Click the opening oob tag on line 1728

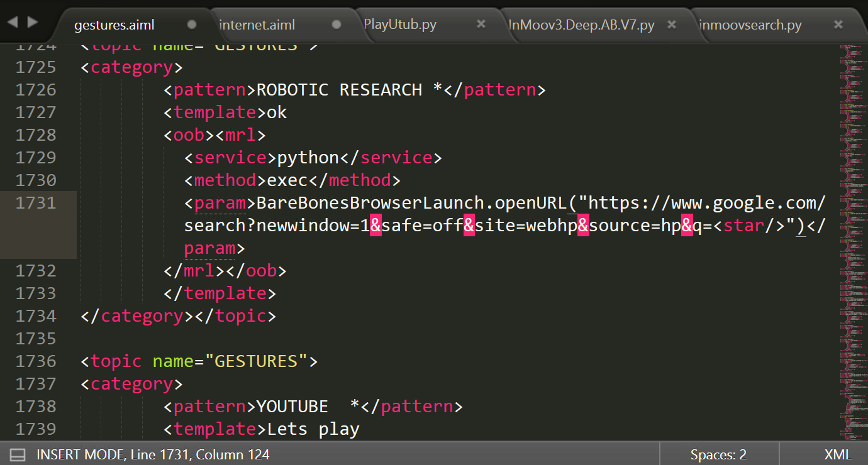[189, 135]
